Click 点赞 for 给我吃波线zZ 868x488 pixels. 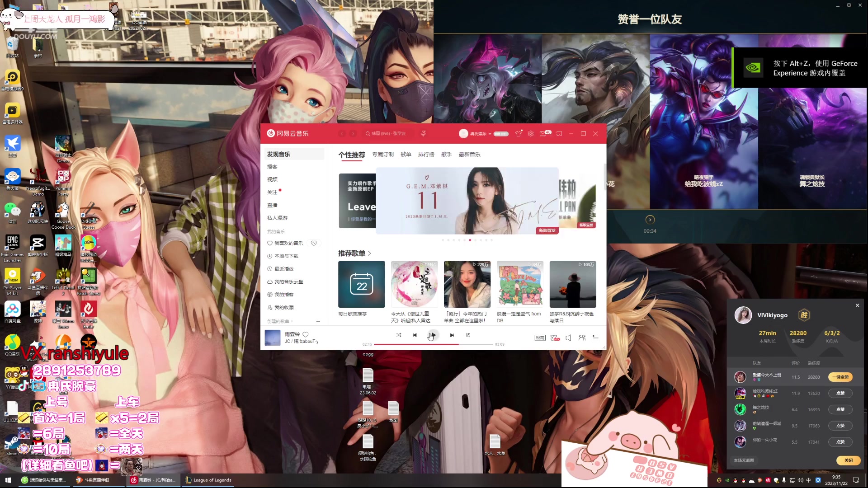click(x=840, y=393)
